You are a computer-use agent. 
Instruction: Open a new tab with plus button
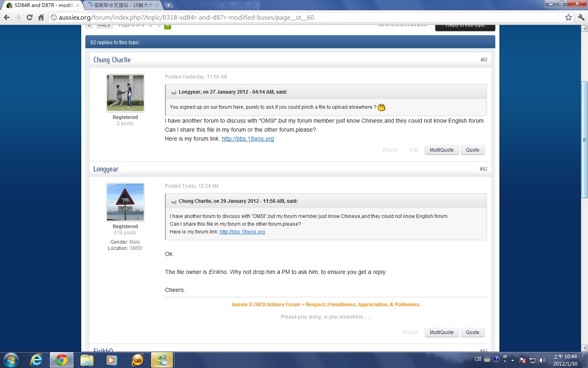[168, 5]
